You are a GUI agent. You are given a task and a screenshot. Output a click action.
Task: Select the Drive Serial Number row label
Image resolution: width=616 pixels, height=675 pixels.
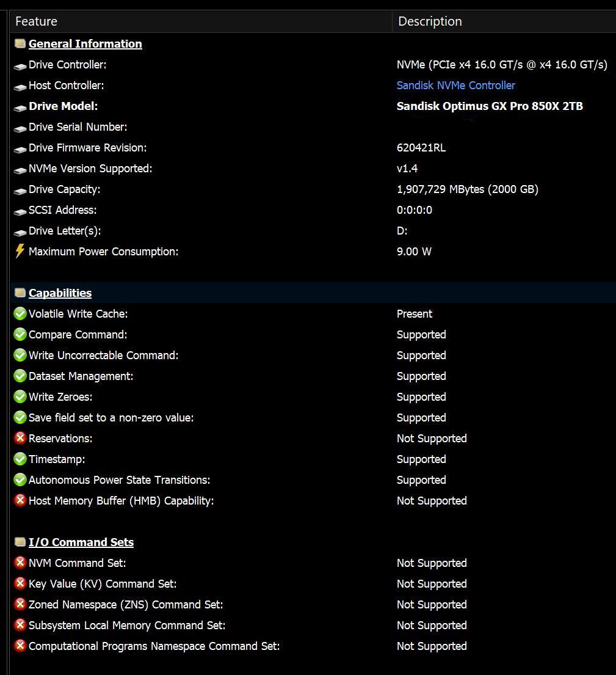(x=78, y=126)
